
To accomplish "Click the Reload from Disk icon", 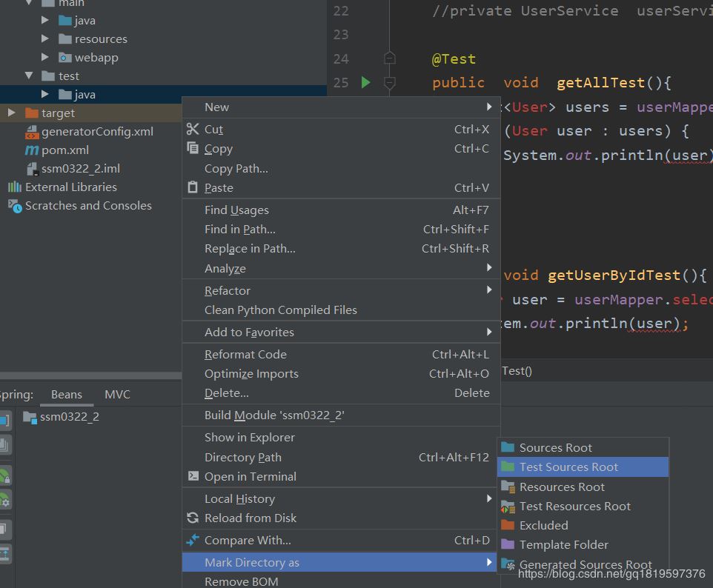I will [193, 518].
